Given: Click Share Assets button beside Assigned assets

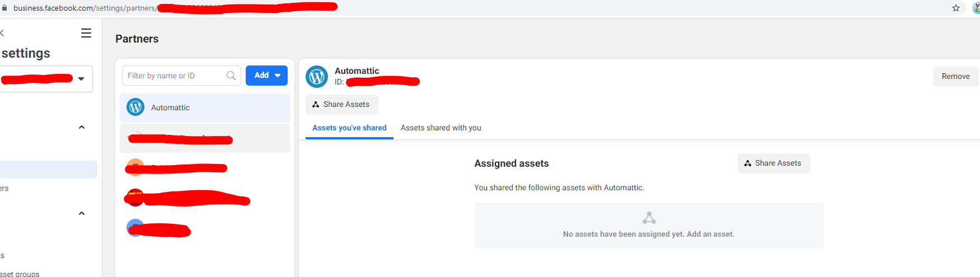Looking at the screenshot, I should click(773, 163).
